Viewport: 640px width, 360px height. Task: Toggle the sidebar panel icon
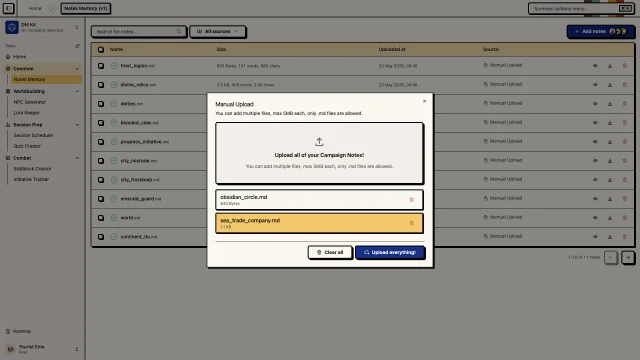pyautogui.click(x=8, y=8)
